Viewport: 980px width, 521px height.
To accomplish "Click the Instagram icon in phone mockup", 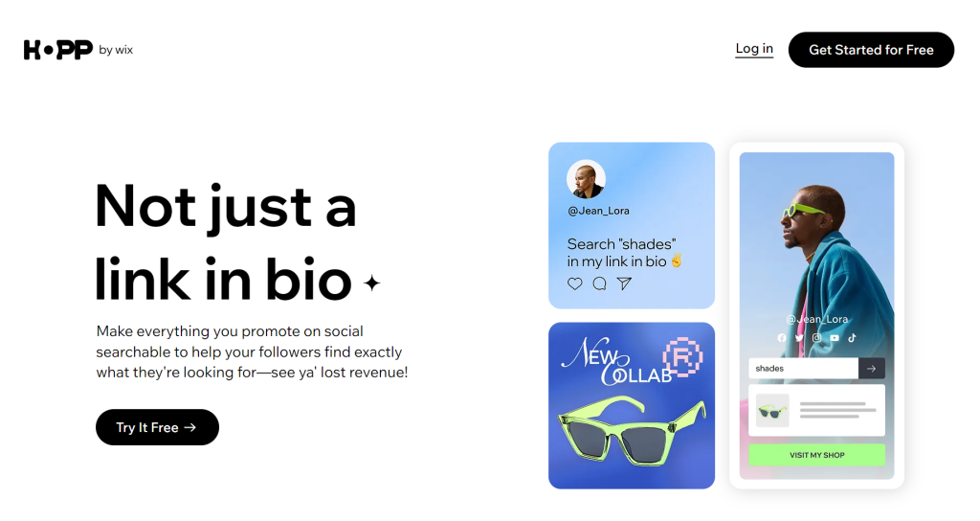I will (x=816, y=338).
